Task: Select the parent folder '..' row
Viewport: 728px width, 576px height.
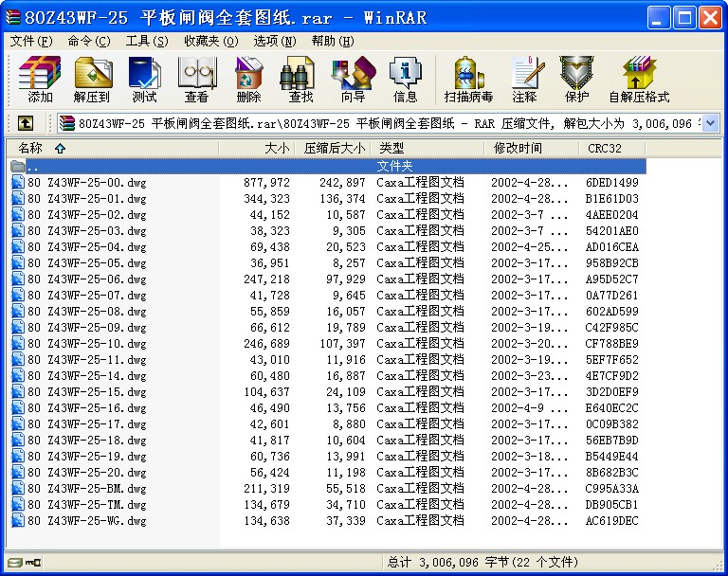Action: tap(34, 167)
